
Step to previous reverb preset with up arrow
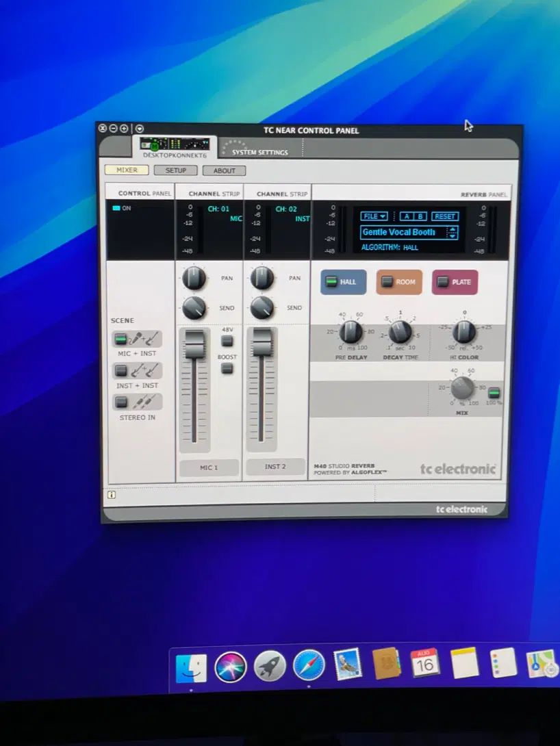pos(453,229)
